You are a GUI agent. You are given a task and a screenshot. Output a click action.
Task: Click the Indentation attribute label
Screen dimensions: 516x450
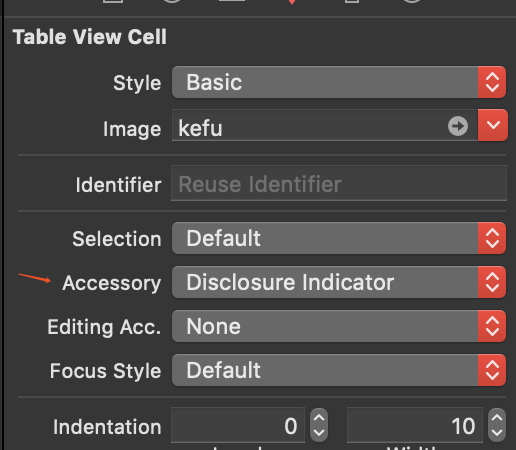(107, 427)
